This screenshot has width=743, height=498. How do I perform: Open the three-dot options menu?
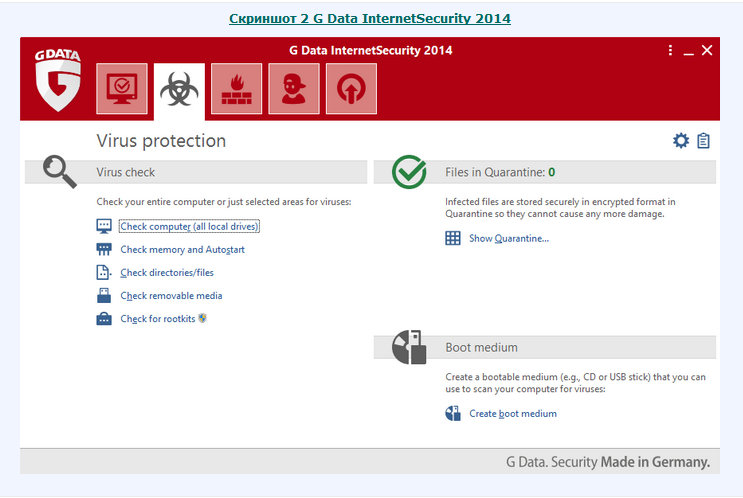670,50
